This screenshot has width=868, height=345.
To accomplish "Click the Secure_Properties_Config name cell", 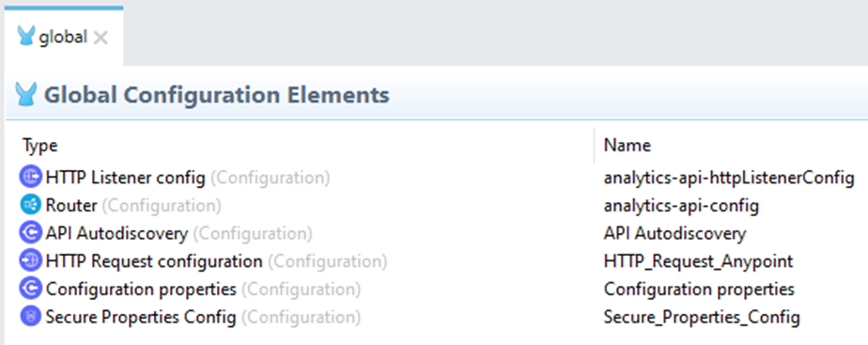I will (702, 317).
